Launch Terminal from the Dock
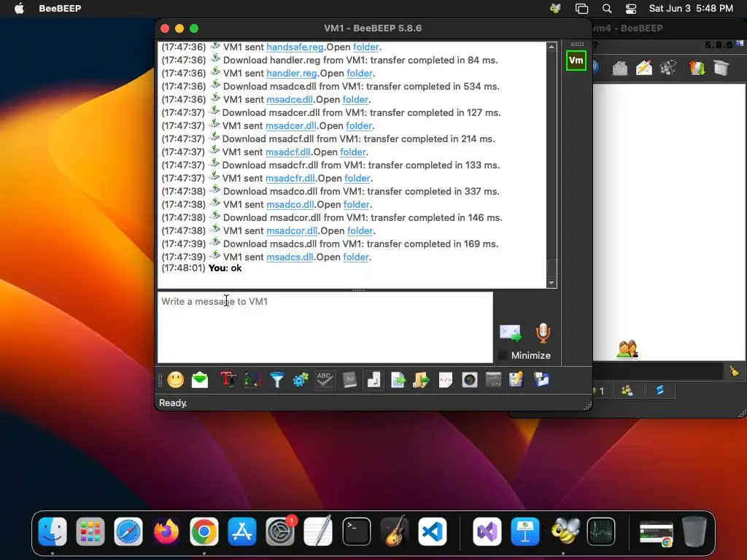Image resolution: width=747 pixels, height=560 pixels. [x=356, y=532]
